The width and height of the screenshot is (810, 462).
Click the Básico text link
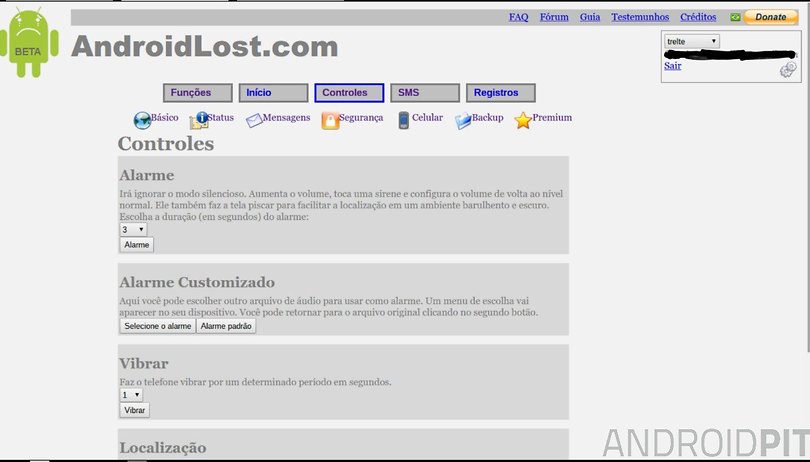click(x=164, y=117)
